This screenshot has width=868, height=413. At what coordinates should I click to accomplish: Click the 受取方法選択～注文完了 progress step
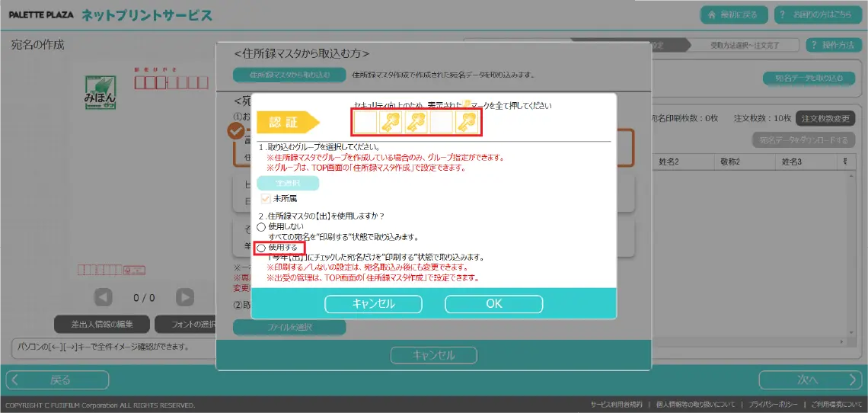(744, 45)
